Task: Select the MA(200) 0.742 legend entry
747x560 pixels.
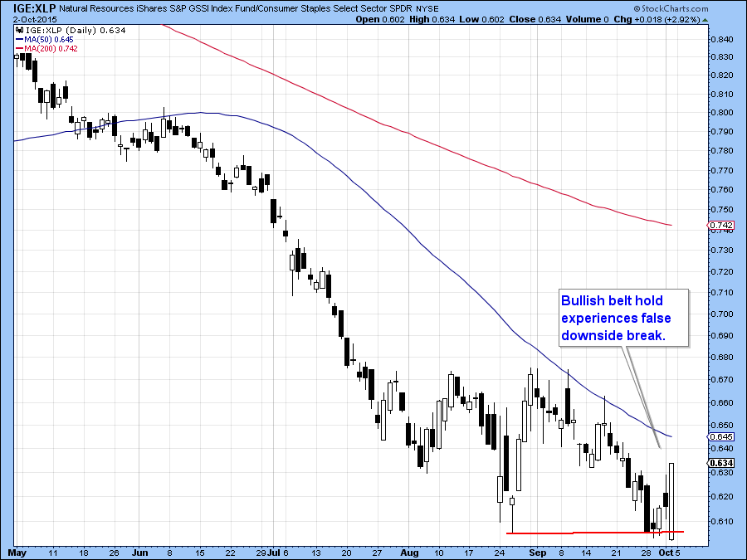Action: (x=46, y=49)
